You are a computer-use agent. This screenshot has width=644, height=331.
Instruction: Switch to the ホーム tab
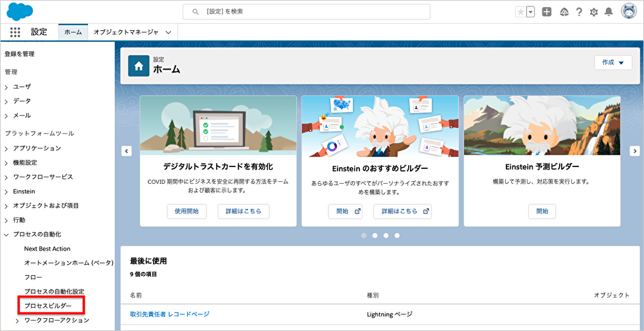(73, 32)
